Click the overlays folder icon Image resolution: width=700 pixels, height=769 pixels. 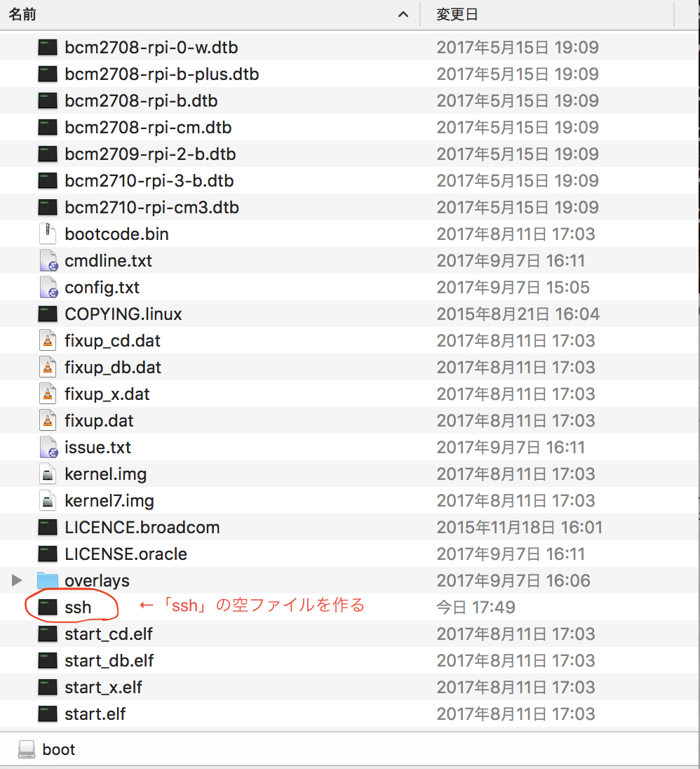(47, 580)
